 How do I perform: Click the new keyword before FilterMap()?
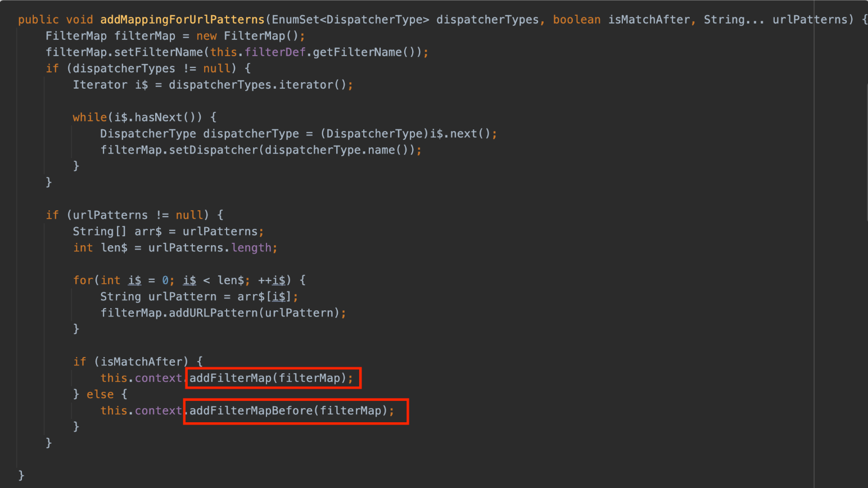point(206,36)
